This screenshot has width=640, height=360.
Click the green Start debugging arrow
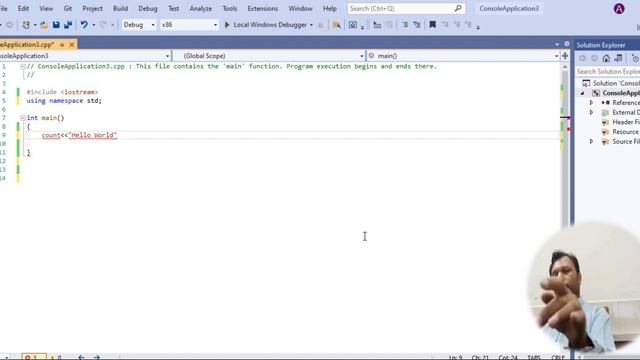coord(227,25)
